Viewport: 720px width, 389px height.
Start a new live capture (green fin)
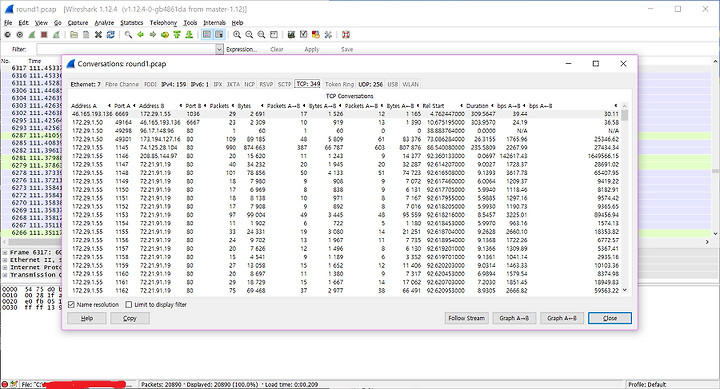[32, 34]
